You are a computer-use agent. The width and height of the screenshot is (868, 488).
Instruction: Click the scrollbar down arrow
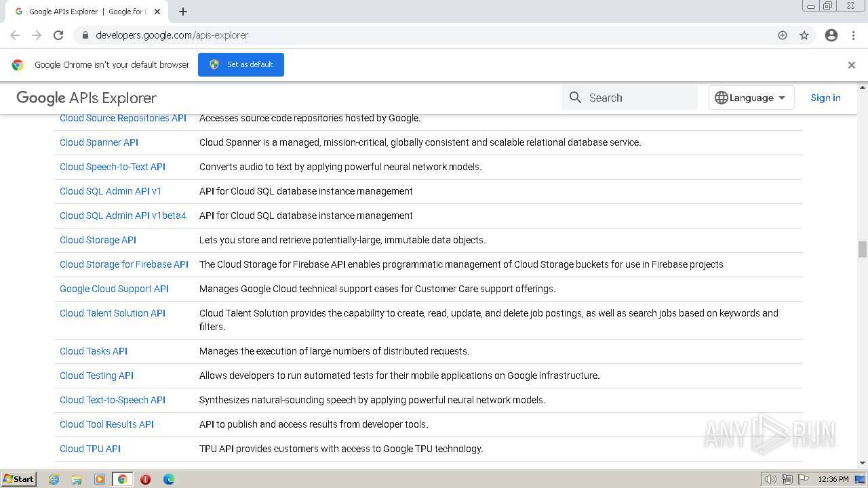click(863, 463)
